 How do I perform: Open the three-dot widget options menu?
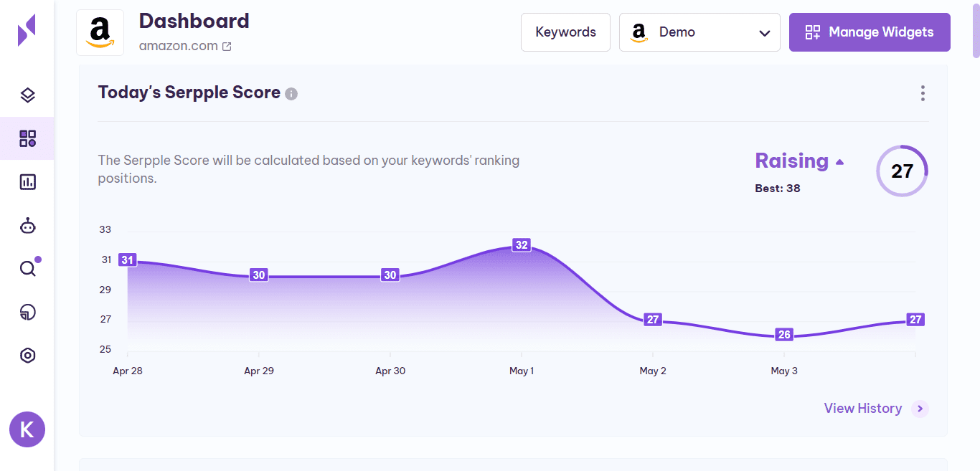923,93
